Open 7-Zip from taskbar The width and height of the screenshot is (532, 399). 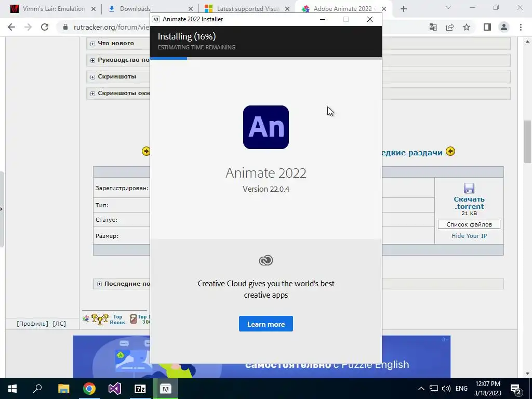(140, 389)
